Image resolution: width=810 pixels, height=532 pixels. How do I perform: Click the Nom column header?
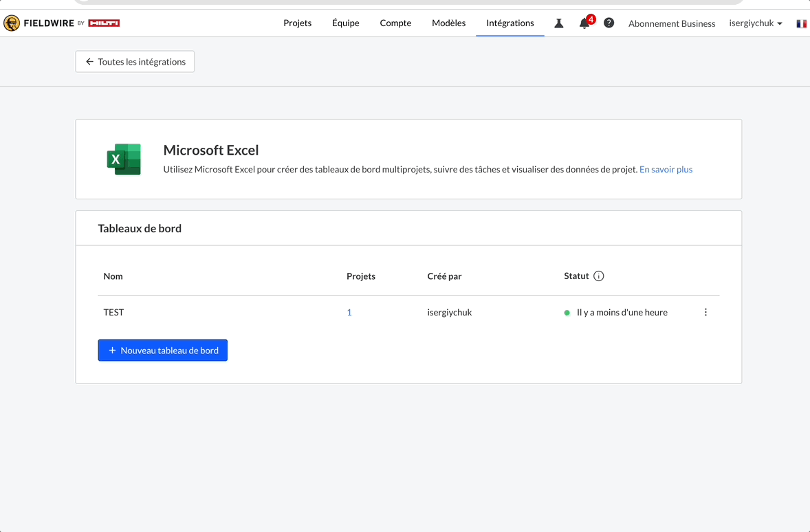point(113,276)
